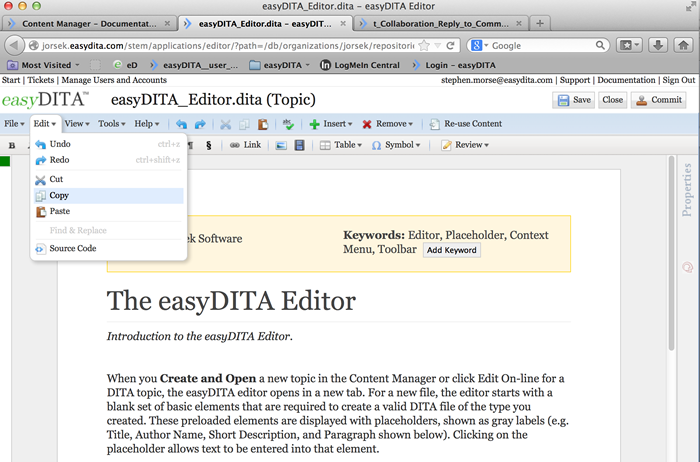Viewport: 700px width, 462px height.
Task: Switch to Content Manager browser tab
Action: click(89, 24)
